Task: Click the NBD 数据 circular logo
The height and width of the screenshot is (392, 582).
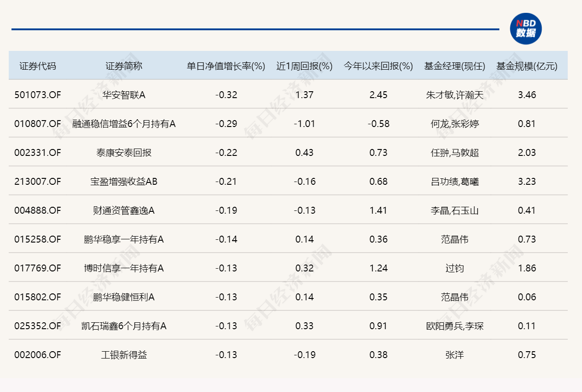Action: [527, 28]
